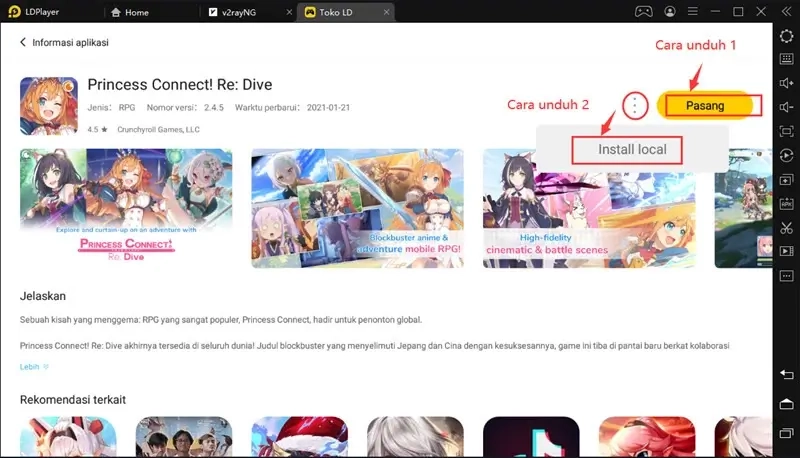Click the Princess Connect! Re: Dive title

point(180,84)
